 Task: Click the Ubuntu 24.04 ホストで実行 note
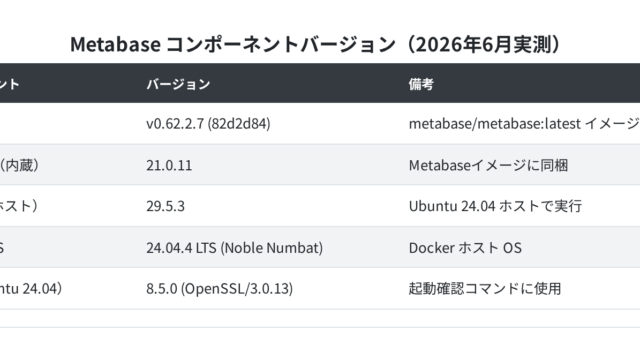click(x=495, y=206)
